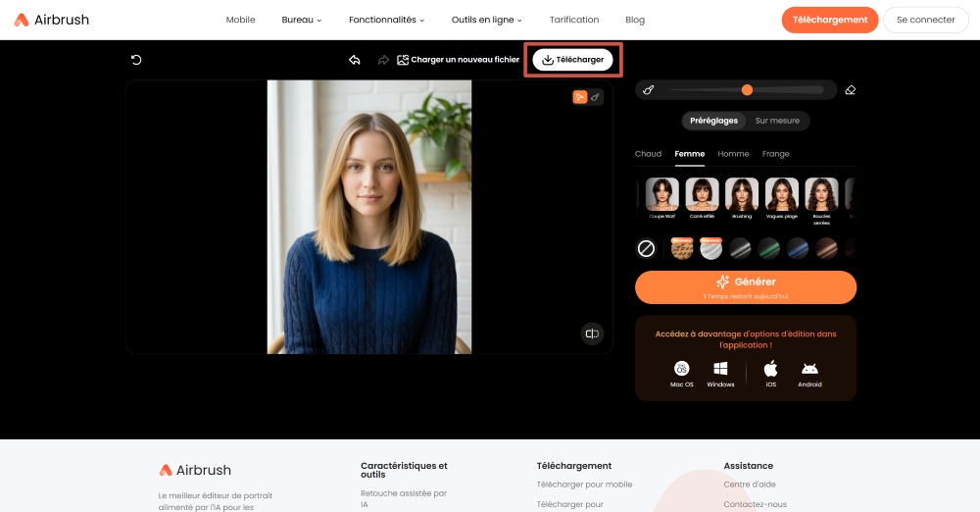This screenshot has width=980, height=512.
Task: Choose the eraser tool icon
Action: [850, 90]
